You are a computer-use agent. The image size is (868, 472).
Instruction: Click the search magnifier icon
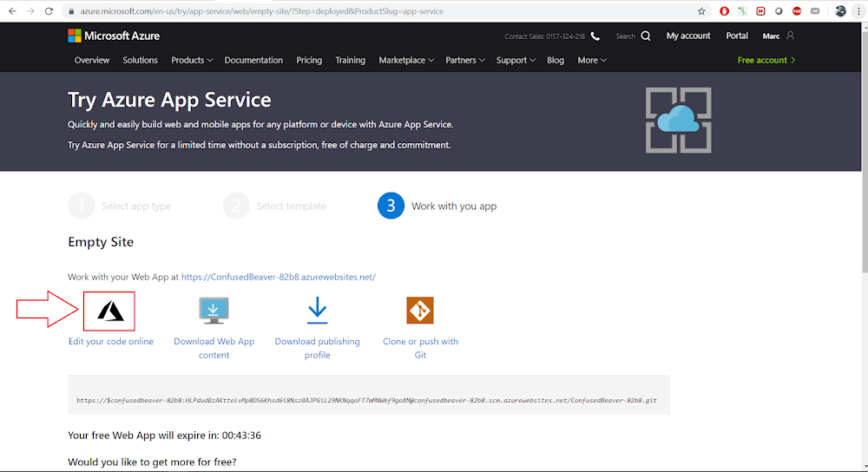pos(646,36)
